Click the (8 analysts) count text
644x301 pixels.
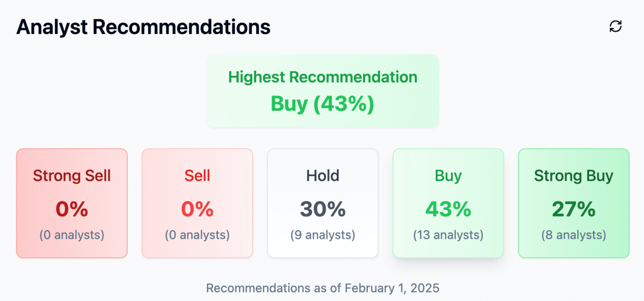[x=574, y=235]
